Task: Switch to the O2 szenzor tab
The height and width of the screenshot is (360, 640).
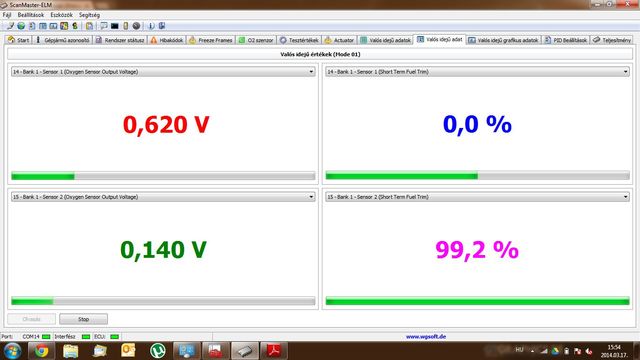Action: click(256, 40)
